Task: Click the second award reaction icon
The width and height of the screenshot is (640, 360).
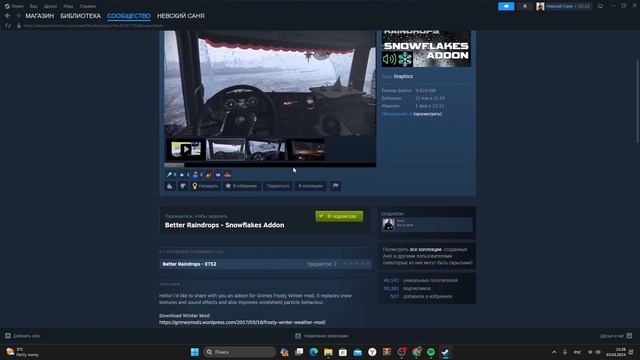Action: tap(182, 175)
